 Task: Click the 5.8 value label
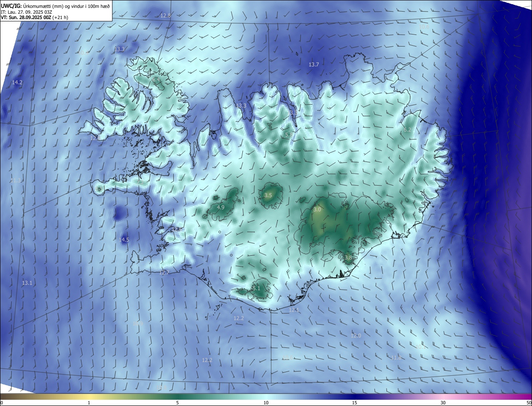pos(288,135)
